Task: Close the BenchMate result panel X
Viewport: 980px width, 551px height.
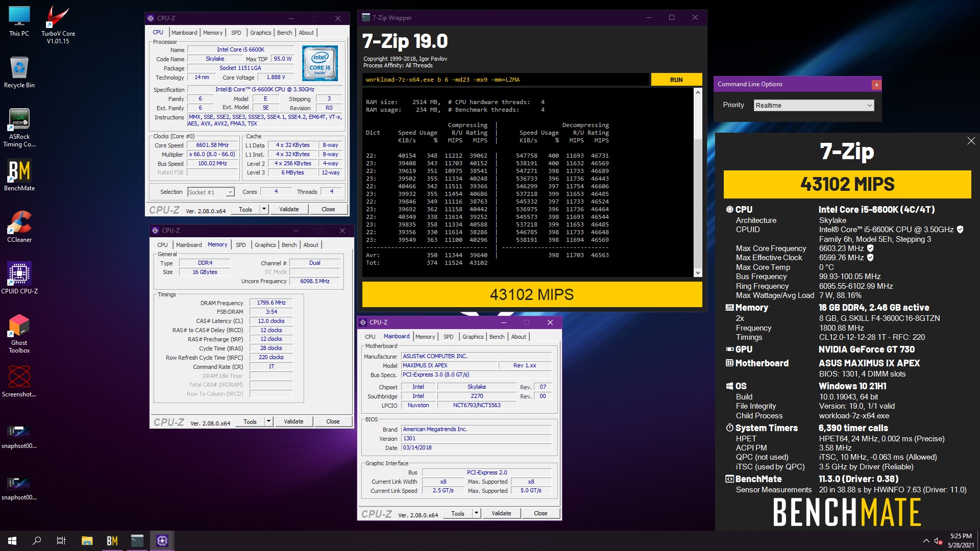Action: tap(971, 141)
